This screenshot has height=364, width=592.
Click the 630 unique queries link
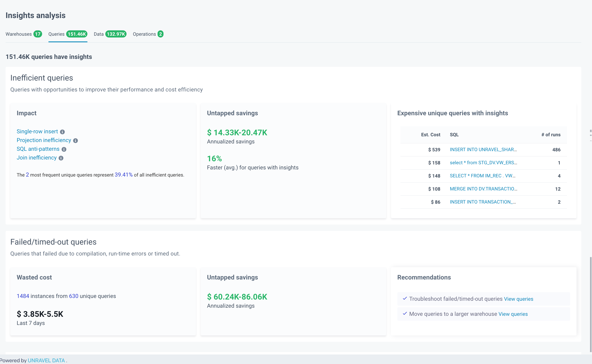(74, 296)
